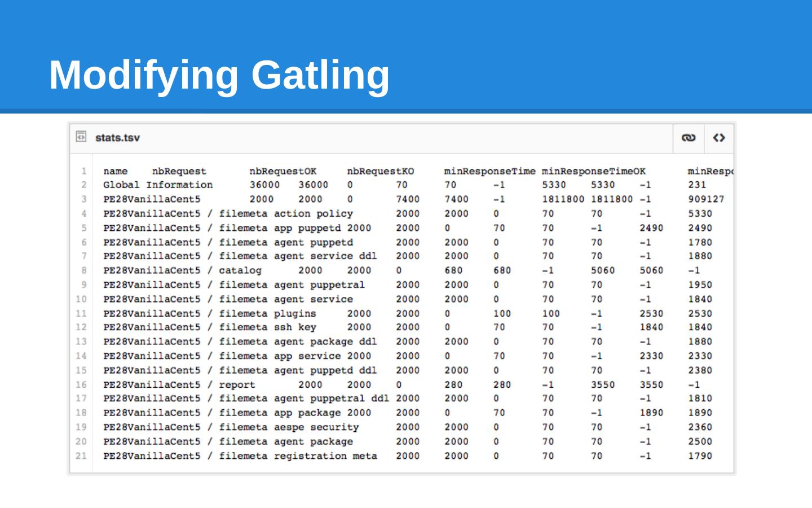The height and width of the screenshot is (508, 812).
Task: Click the 'nbRequestOK' column header
Action: click(x=283, y=171)
